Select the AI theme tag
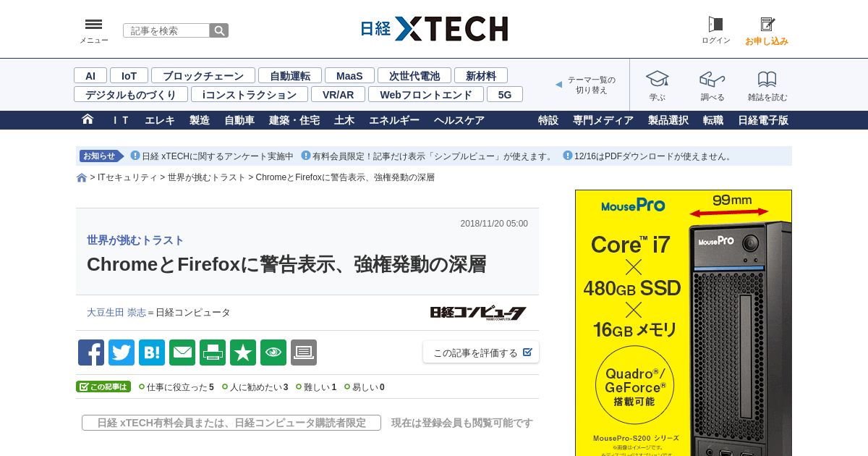Screen dimensions: 868x456 [90, 75]
